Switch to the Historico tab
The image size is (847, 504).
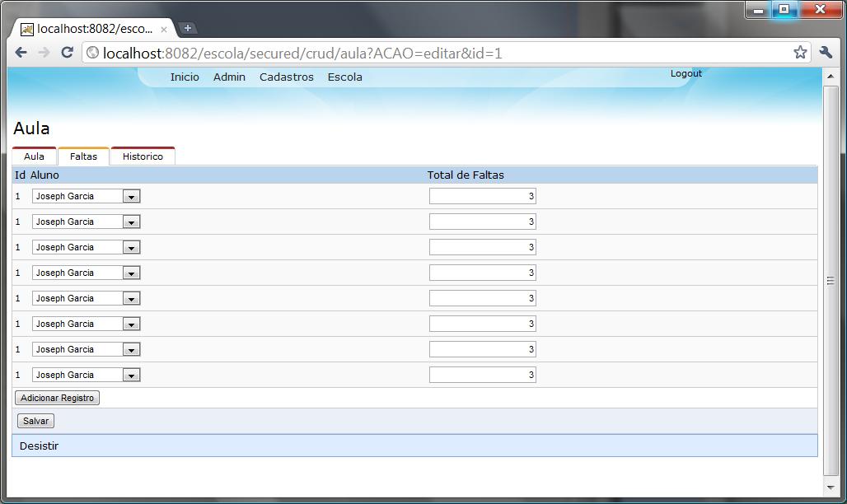(143, 156)
